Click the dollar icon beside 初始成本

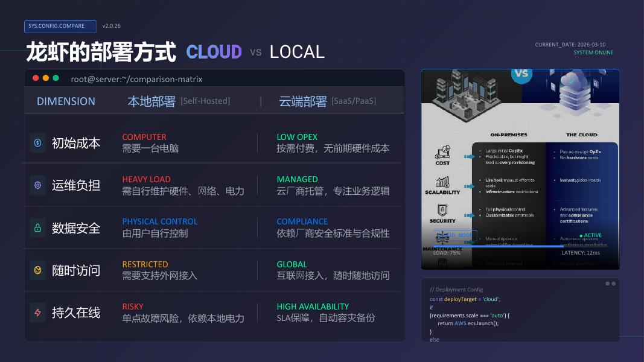pyautogui.click(x=38, y=143)
